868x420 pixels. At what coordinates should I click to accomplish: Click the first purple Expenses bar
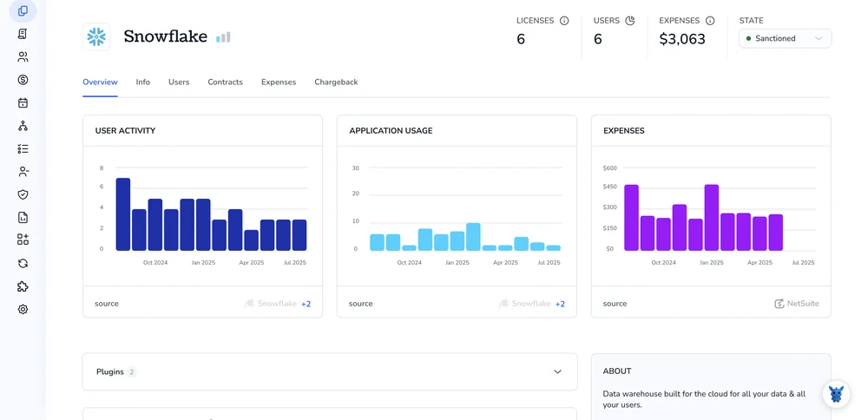click(632, 218)
